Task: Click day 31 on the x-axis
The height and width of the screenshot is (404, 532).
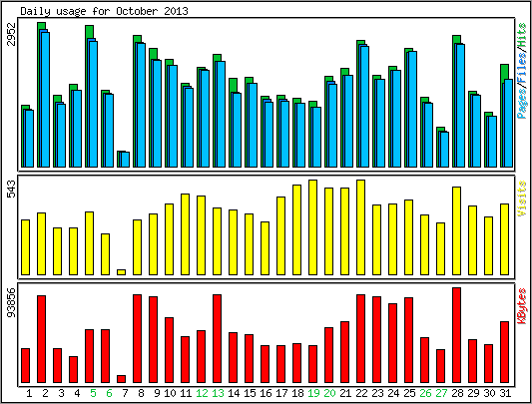Action: (x=505, y=393)
